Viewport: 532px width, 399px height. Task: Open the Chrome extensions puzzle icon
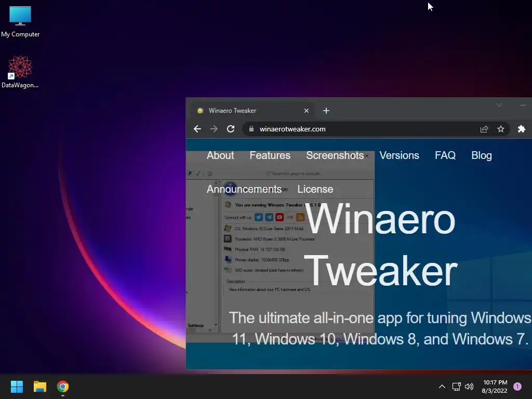click(x=522, y=129)
